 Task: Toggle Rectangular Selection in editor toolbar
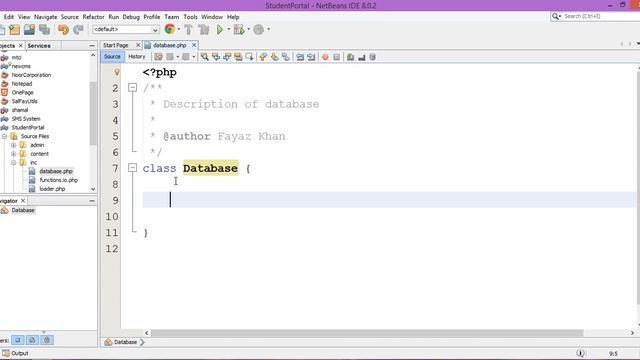pos(249,57)
